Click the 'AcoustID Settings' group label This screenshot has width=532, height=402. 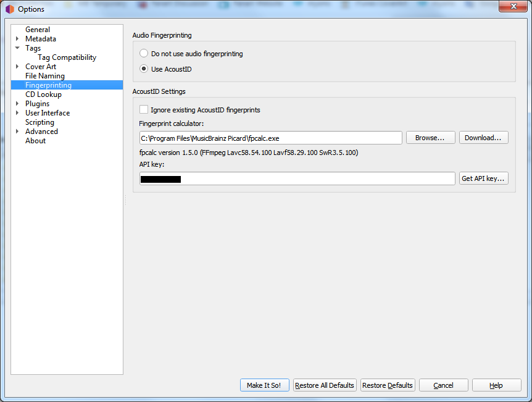(x=159, y=91)
